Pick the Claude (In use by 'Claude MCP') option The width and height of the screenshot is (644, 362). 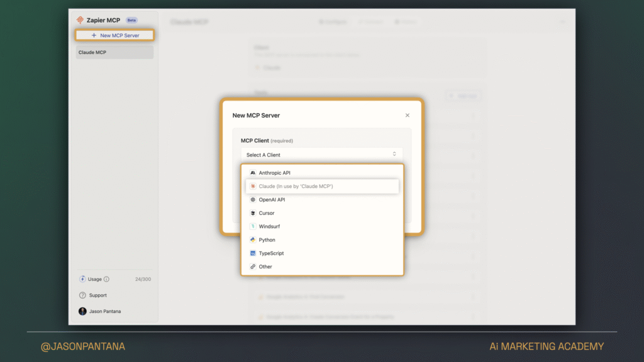coord(322,186)
